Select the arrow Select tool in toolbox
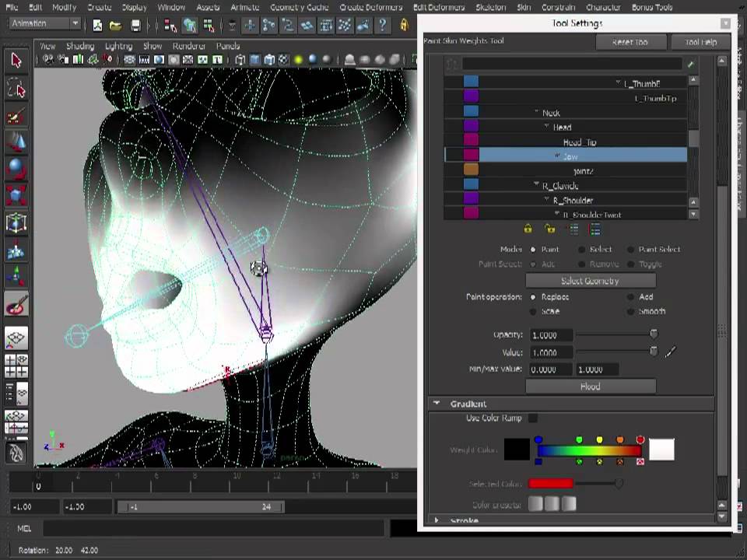The width and height of the screenshot is (747, 560). tap(16, 61)
